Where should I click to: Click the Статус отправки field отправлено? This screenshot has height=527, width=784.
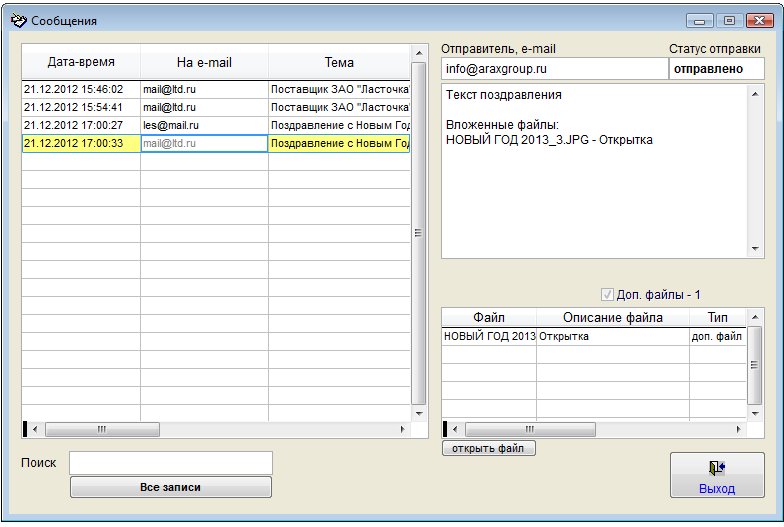point(716,69)
